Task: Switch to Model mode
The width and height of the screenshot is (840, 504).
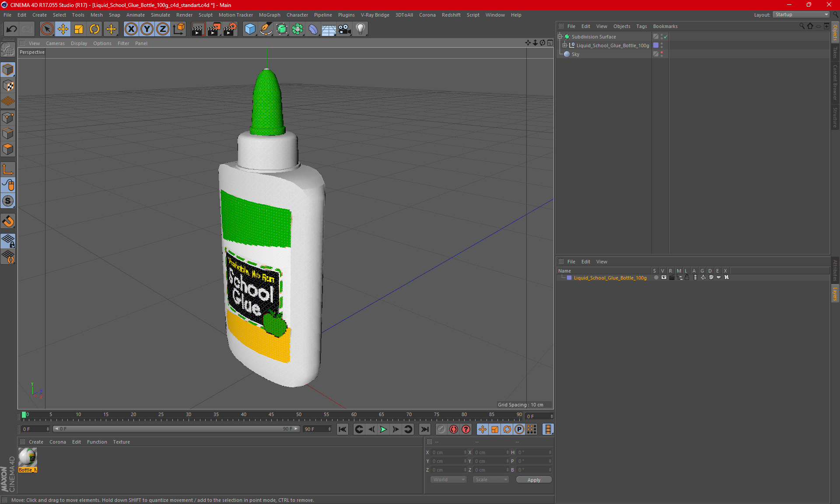Action: pos(8,70)
